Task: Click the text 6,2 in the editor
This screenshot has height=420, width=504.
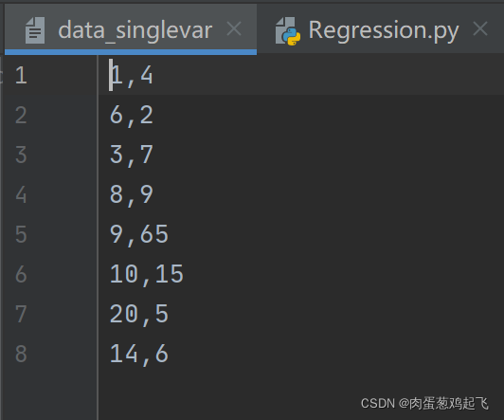Action: click(132, 116)
